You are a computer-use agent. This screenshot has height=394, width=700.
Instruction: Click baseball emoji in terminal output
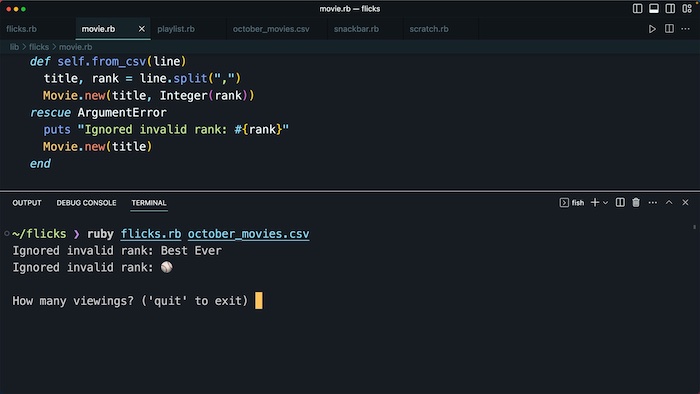coord(167,267)
